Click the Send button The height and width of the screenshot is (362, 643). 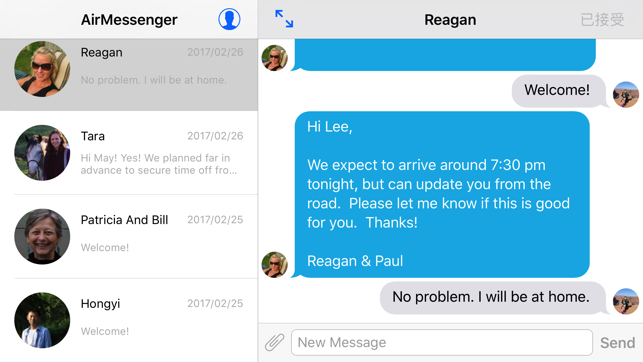(x=618, y=343)
